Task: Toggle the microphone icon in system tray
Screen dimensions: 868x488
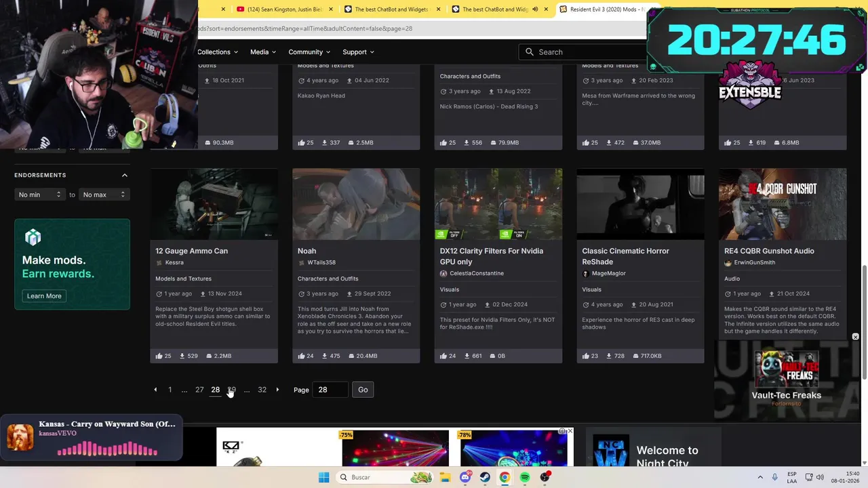Action: (x=774, y=477)
